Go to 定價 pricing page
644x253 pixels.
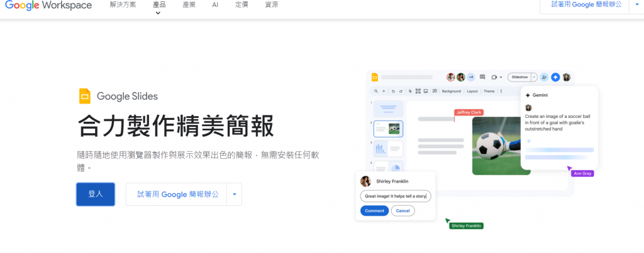pos(242,5)
